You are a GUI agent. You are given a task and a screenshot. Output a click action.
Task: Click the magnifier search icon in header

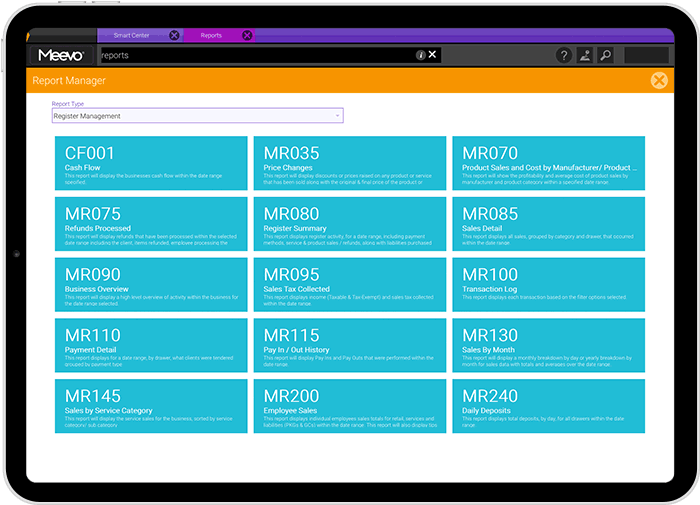point(606,56)
